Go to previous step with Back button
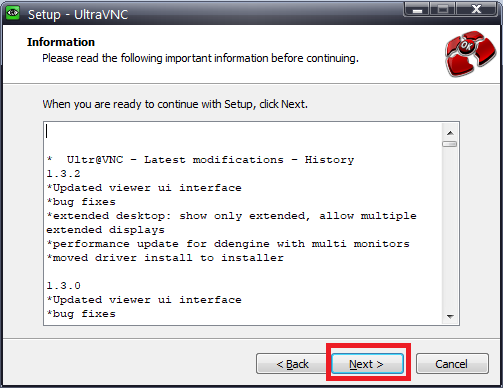The height and width of the screenshot is (388, 503). [x=292, y=364]
